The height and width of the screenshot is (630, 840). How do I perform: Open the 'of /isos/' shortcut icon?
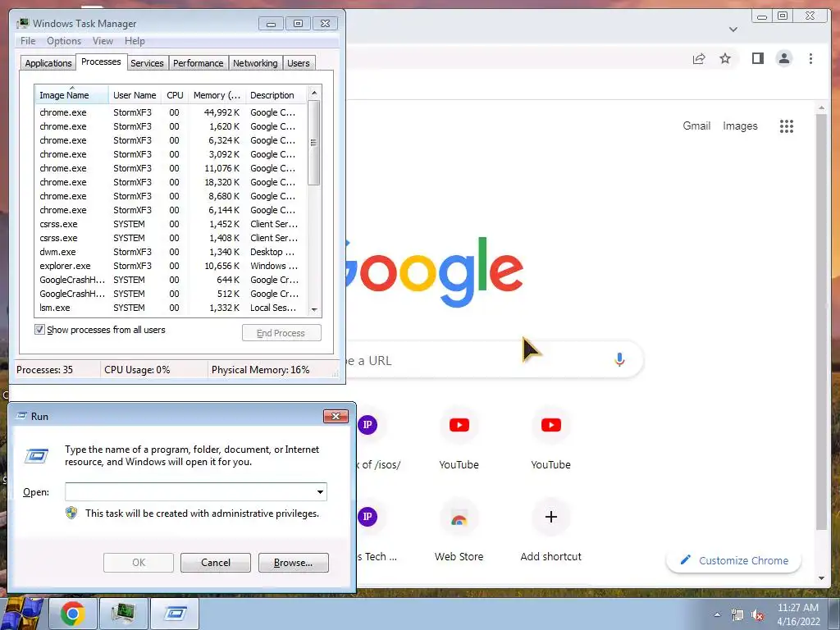coord(367,425)
